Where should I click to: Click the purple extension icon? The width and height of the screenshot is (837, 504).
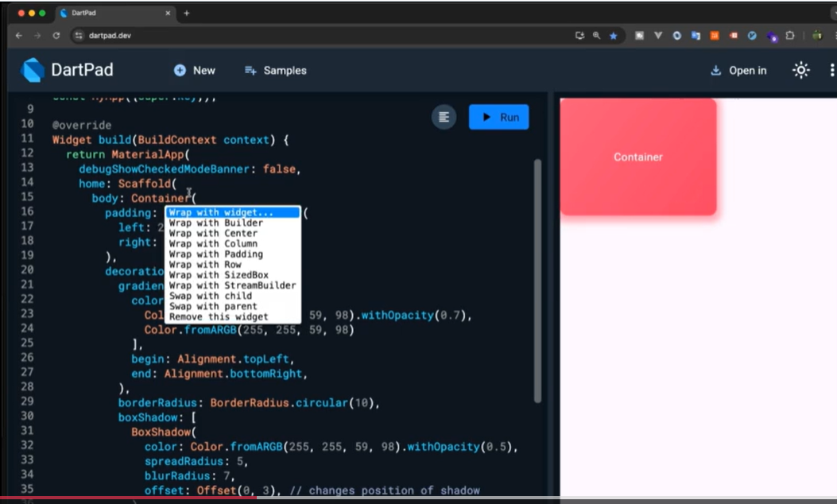click(x=772, y=37)
